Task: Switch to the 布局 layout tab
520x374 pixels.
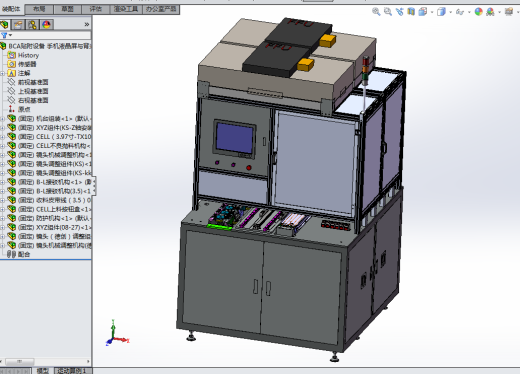Action: (x=39, y=9)
